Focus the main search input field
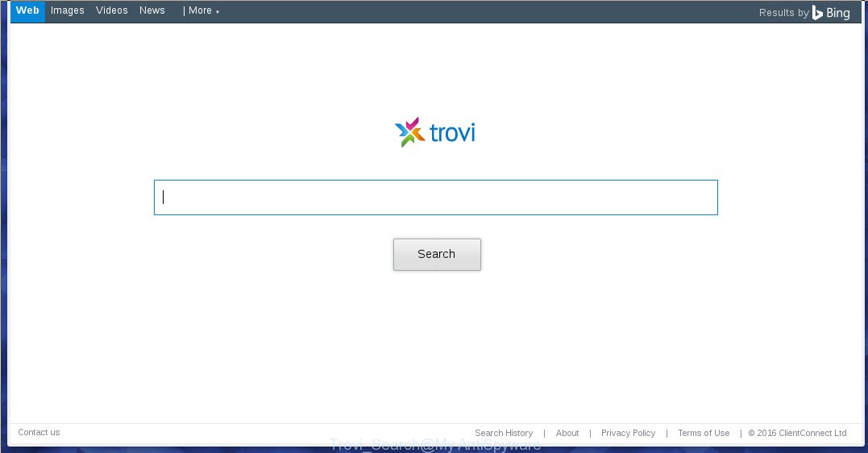 [x=436, y=197]
